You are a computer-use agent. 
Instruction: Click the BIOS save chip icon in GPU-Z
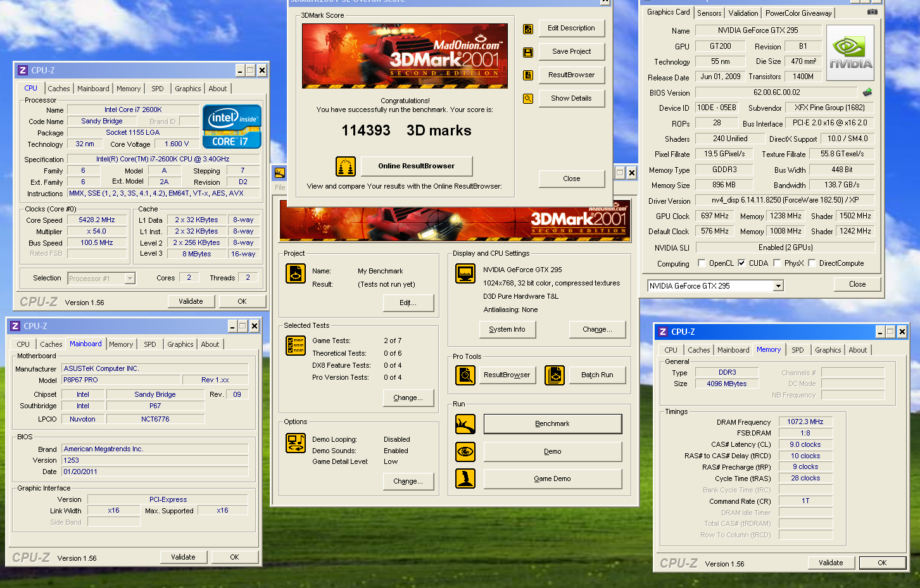pos(867,92)
